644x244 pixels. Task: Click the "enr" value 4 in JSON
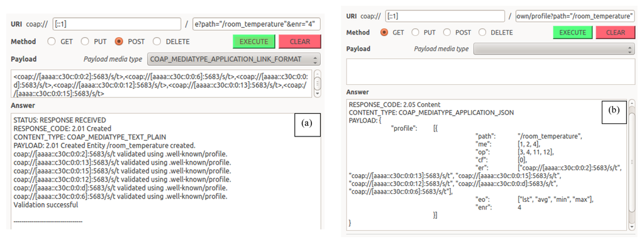pyautogui.click(x=520, y=208)
